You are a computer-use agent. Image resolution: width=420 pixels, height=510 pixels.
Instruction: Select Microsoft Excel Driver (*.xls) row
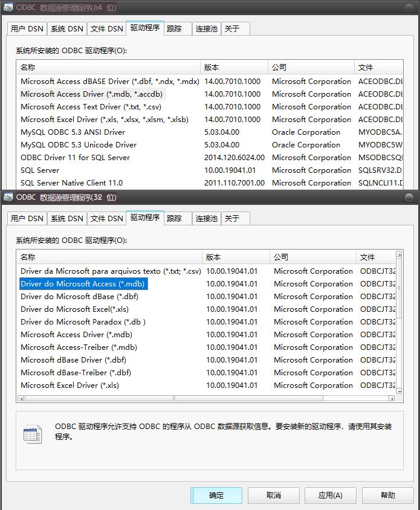[x=206, y=385]
